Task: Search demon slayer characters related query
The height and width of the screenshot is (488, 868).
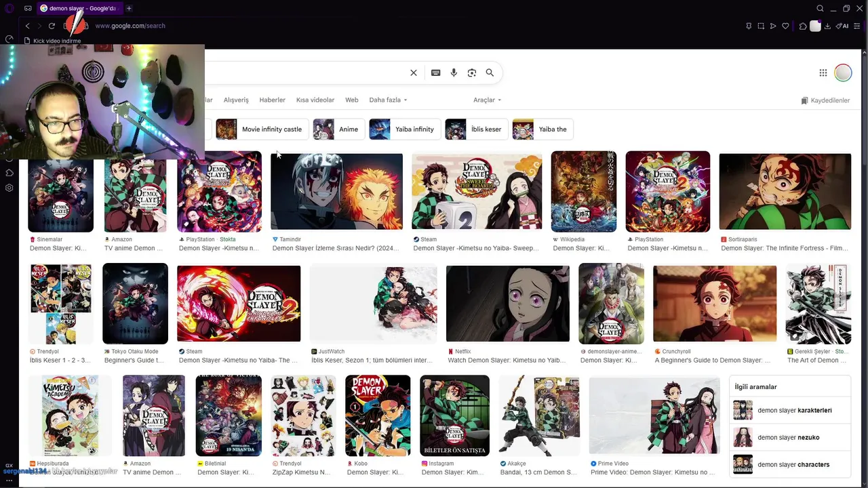Action: (x=790, y=464)
